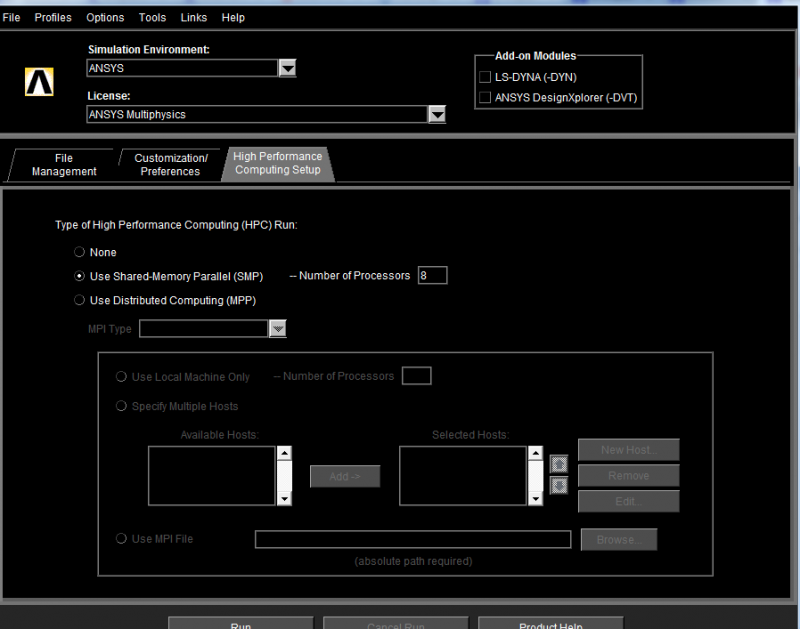Screen dimensions: 800x629
Task: Click the MPI file path input field
Action: click(413, 540)
